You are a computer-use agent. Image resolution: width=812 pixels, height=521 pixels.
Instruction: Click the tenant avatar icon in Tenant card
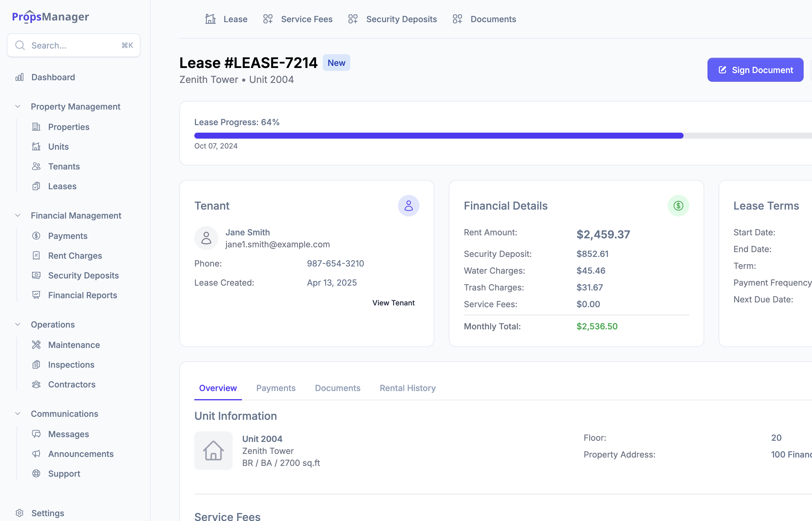(409, 205)
